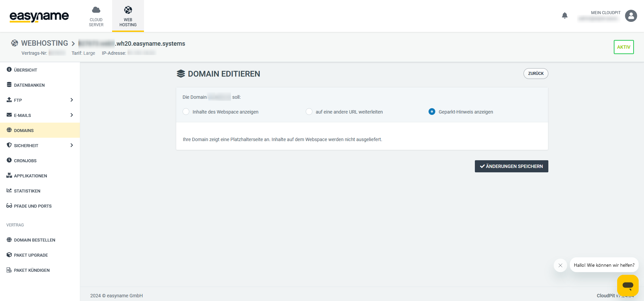Select 'Inhalte des Webspace anzeigen' radio option

[186, 112]
